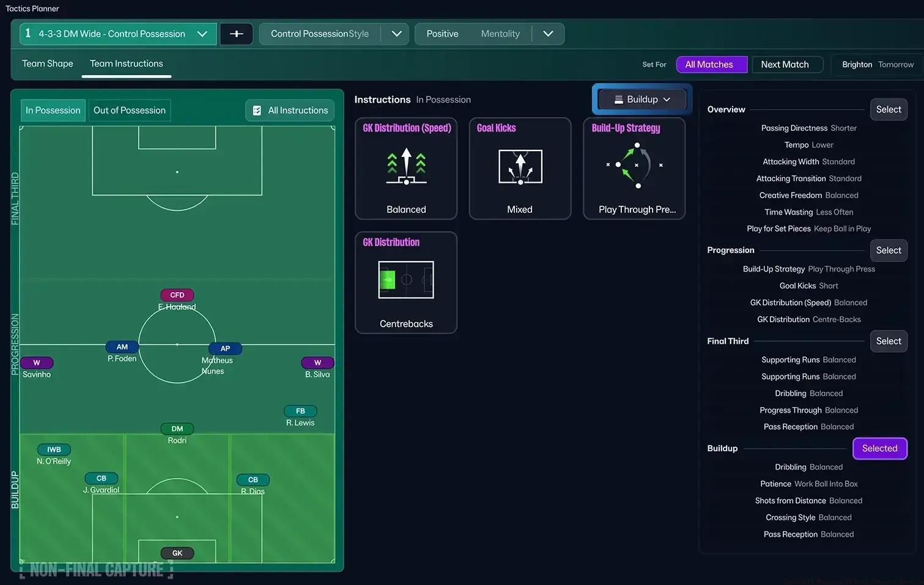This screenshot has height=585, width=924.
Task: Switch to the Team Shape tab
Action: (x=48, y=64)
